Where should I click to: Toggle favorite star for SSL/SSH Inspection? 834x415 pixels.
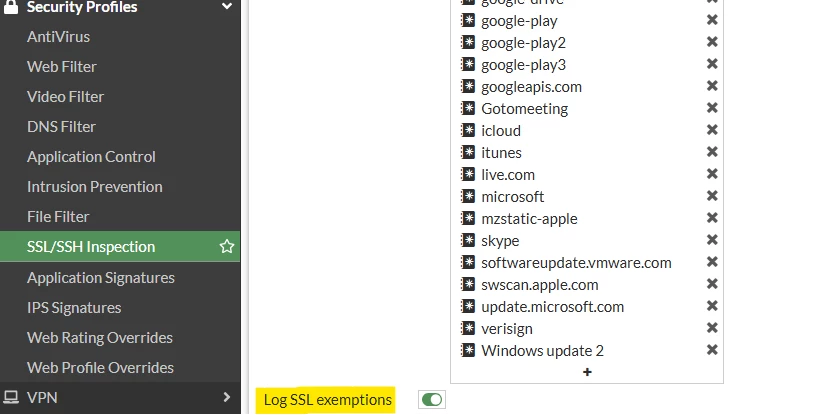click(227, 246)
